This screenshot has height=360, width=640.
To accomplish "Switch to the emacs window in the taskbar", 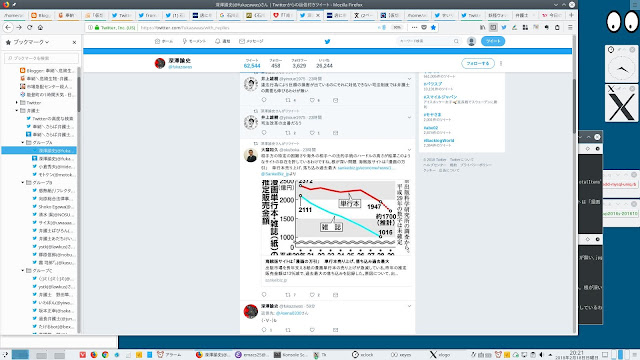I will point(252,355).
